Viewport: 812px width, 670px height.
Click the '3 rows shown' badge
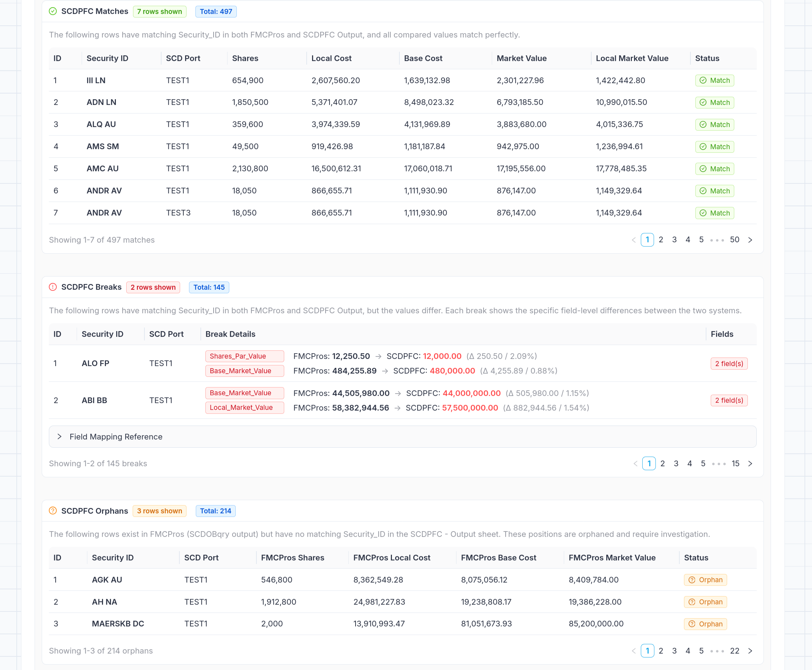[x=159, y=511]
